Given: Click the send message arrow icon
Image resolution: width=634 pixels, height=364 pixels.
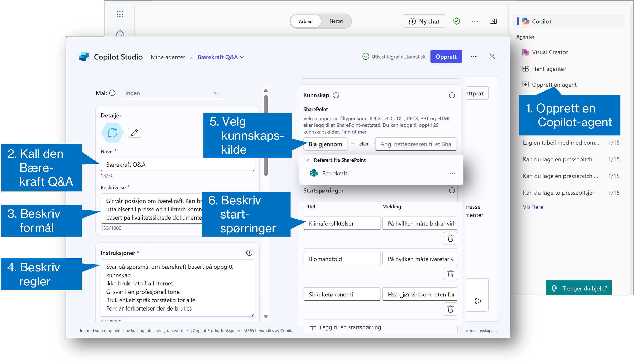Looking at the screenshot, I should pos(478,301).
